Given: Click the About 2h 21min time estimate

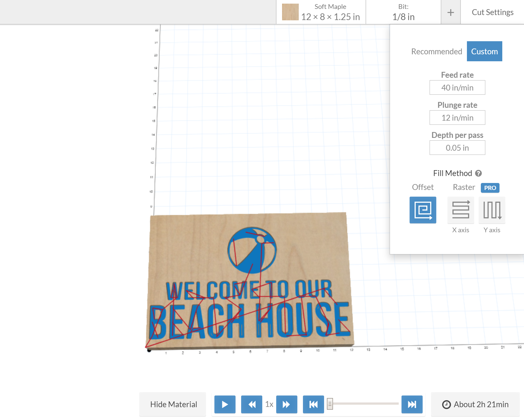Looking at the screenshot, I should point(475,404).
